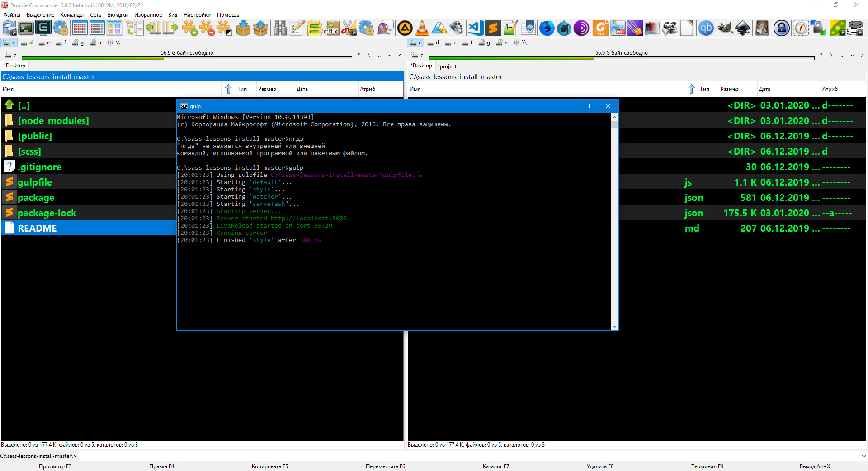Click the pack files box icon
This screenshot has width=868, height=471.
[243, 29]
